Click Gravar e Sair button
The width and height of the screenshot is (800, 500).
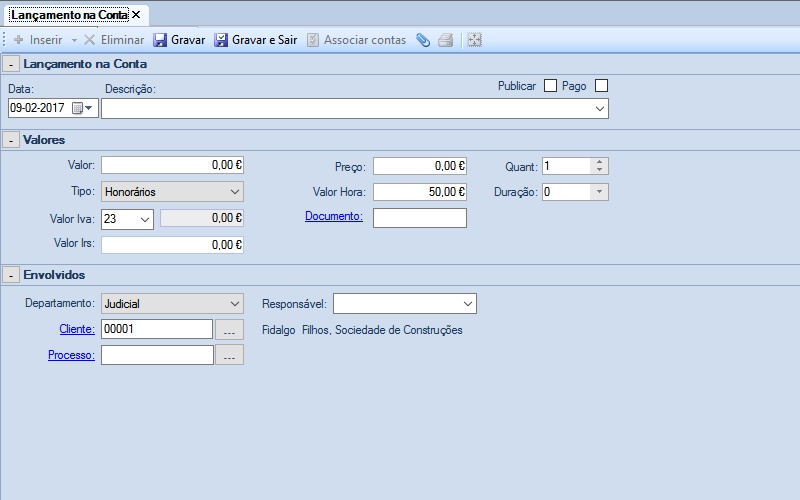(256, 40)
